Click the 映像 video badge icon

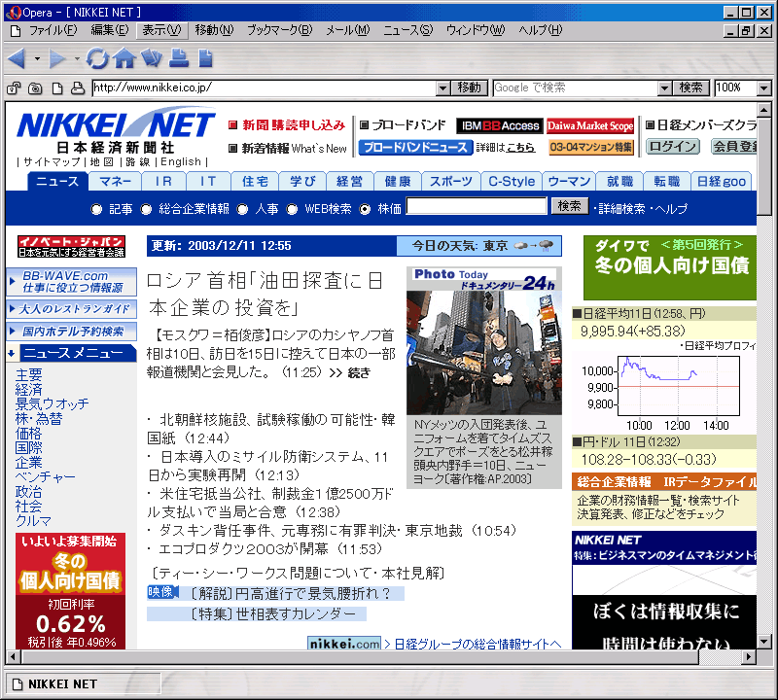click(162, 592)
